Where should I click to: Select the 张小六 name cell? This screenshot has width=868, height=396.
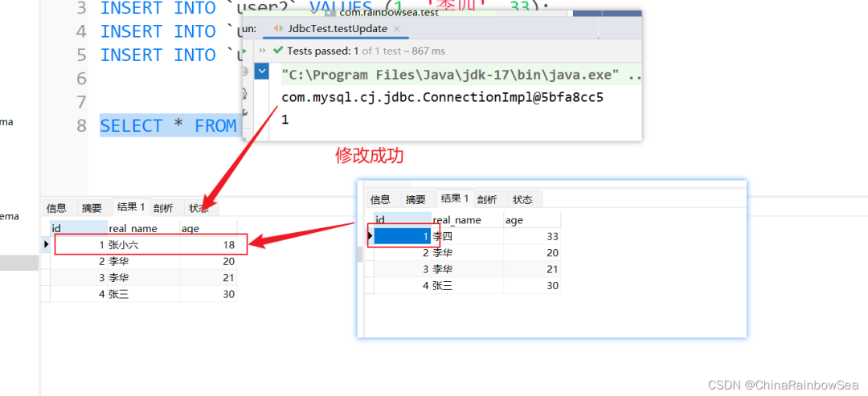click(x=144, y=245)
